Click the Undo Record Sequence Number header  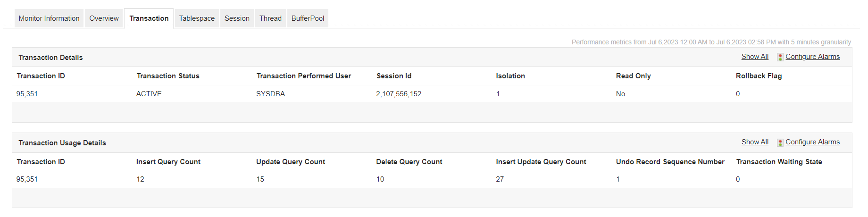click(x=670, y=162)
